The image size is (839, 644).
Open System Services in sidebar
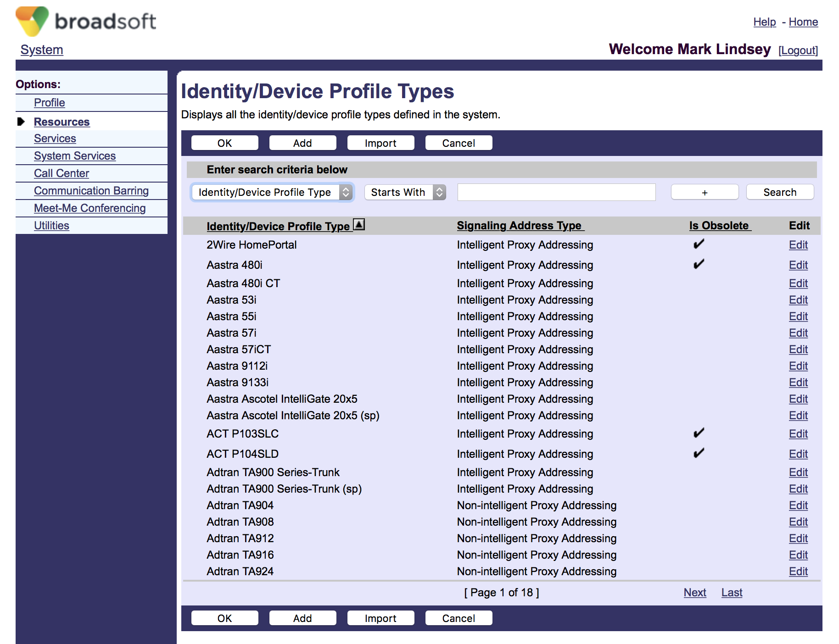pyautogui.click(x=75, y=156)
